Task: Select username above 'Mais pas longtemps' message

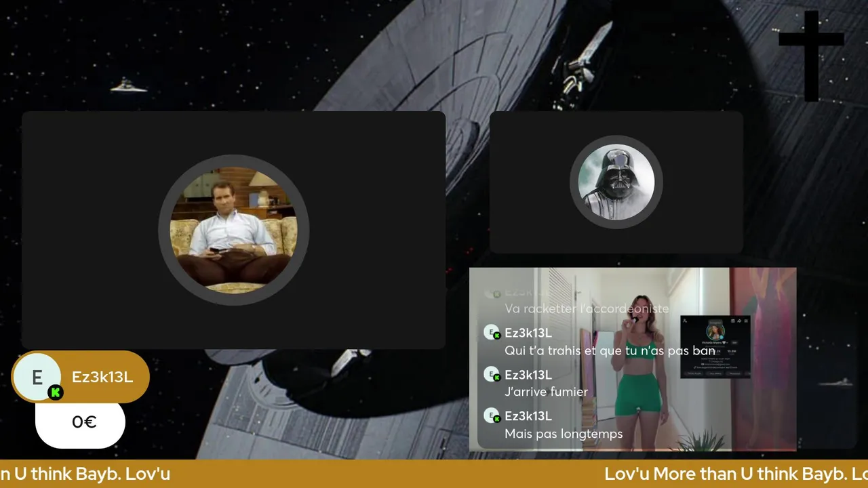Action: (528, 415)
